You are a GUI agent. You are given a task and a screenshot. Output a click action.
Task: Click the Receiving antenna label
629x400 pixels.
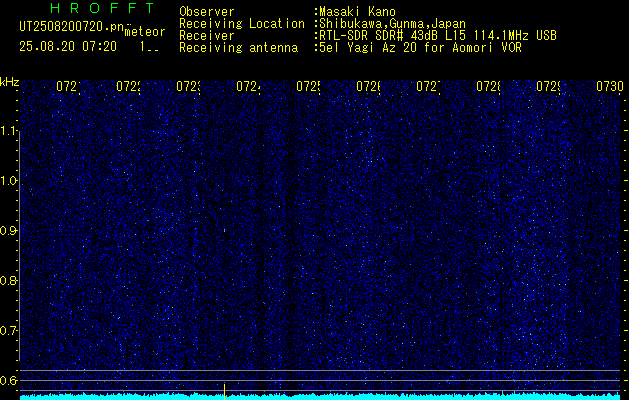239,48
